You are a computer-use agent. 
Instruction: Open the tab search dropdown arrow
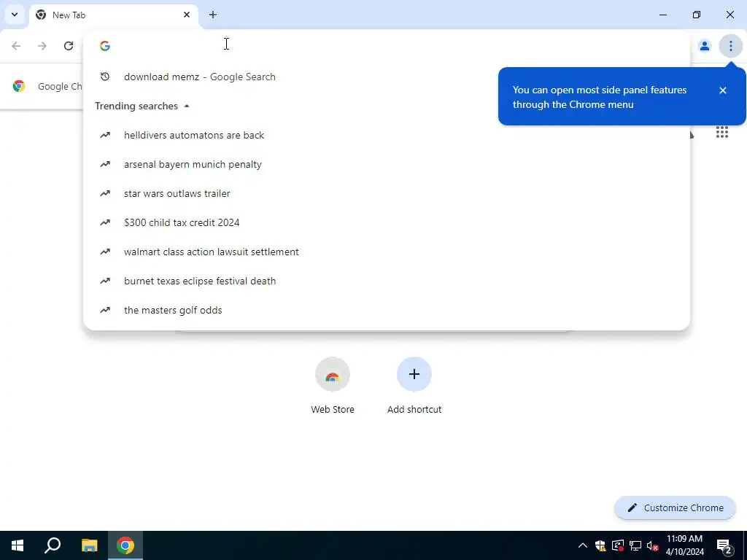pos(15,15)
